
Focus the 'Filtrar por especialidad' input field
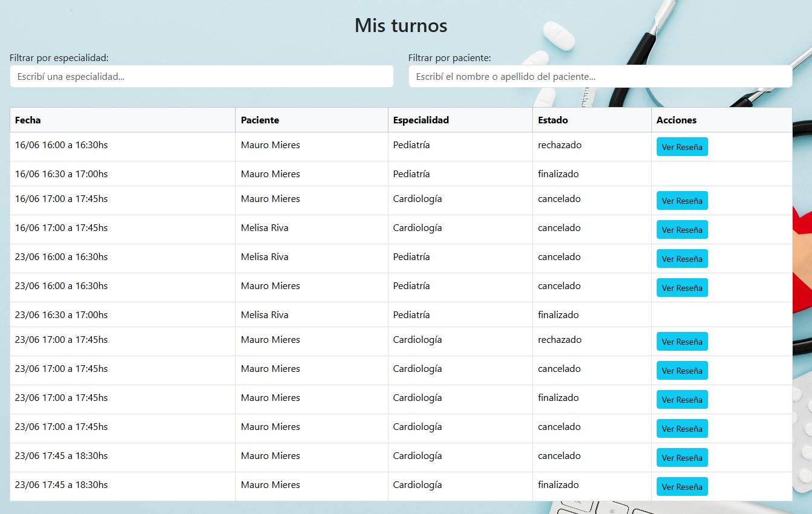(202, 76)
